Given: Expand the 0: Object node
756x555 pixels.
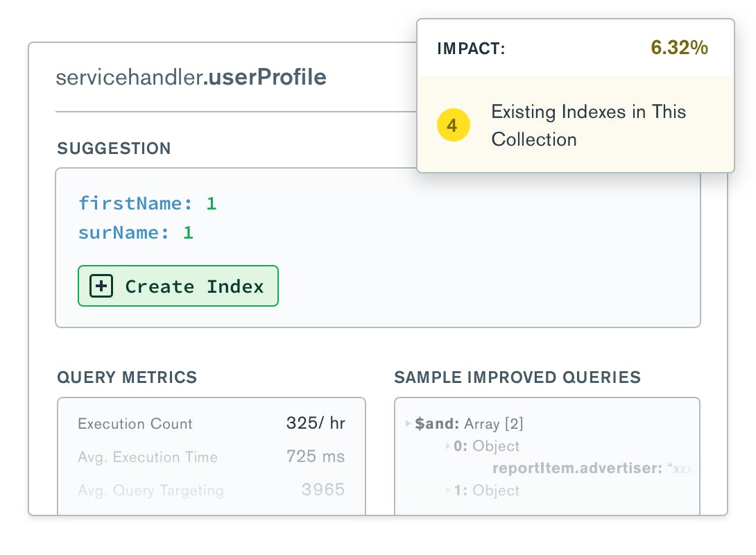Looking at the screenshot, I should click(448, 446).
